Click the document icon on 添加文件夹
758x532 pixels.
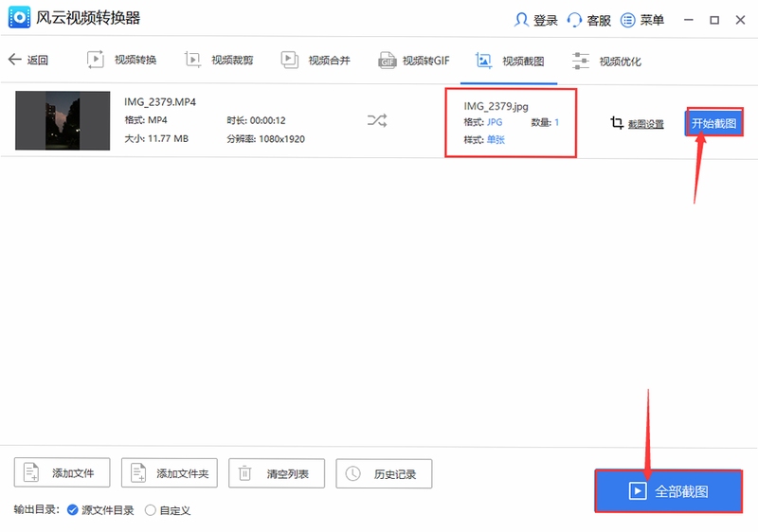click(x=138, y=472)
